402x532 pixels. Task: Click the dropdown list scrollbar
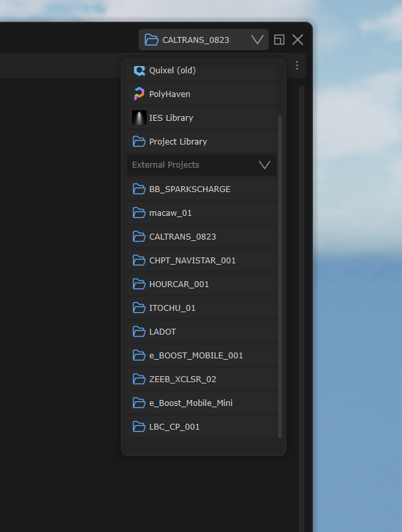click(280, 277)
